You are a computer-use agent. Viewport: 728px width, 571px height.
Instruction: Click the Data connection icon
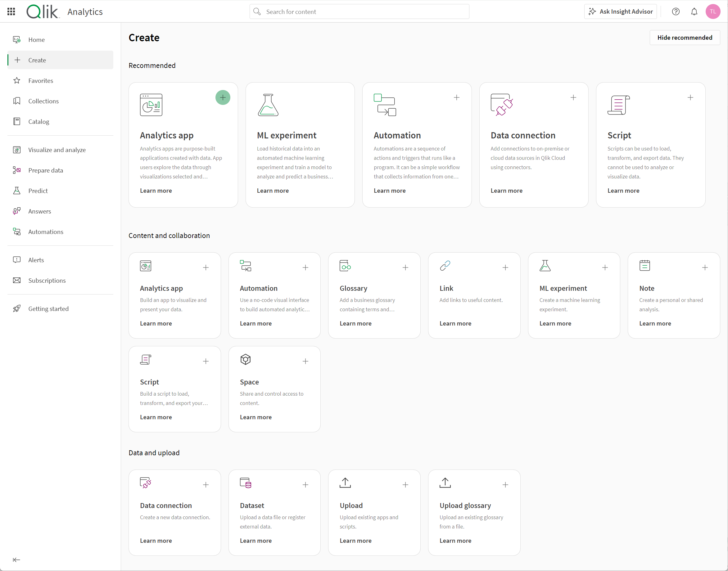[501, 105]
